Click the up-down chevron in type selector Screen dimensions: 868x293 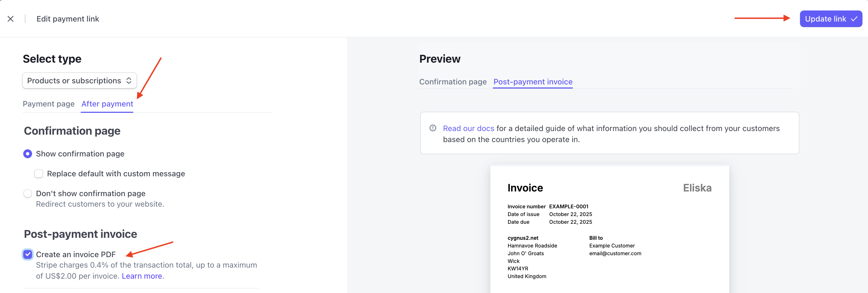[129, 81]
